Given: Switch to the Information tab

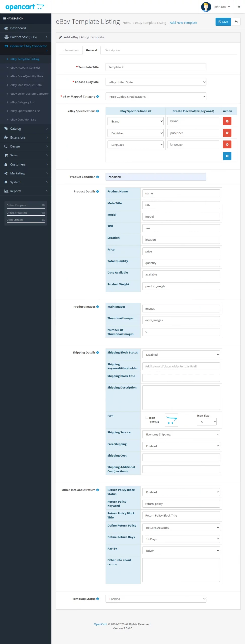Looking at the screenshot, I should (x=71, y=50).
